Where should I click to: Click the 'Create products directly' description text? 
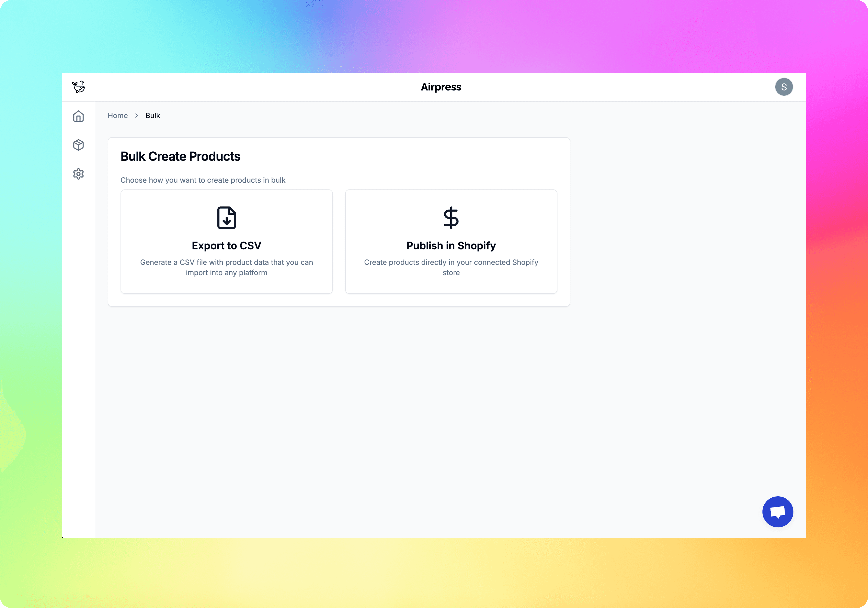pos(451,268)
